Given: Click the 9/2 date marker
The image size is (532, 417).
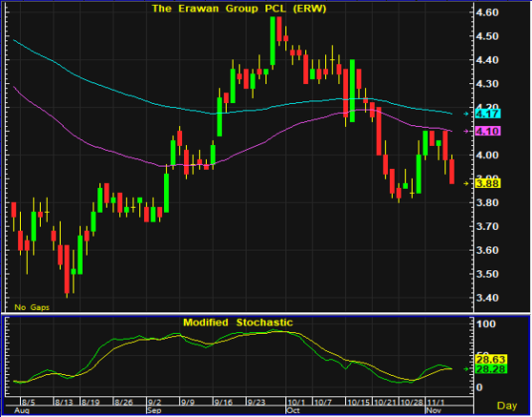Looking at the screenshot, I should point(154,403).
